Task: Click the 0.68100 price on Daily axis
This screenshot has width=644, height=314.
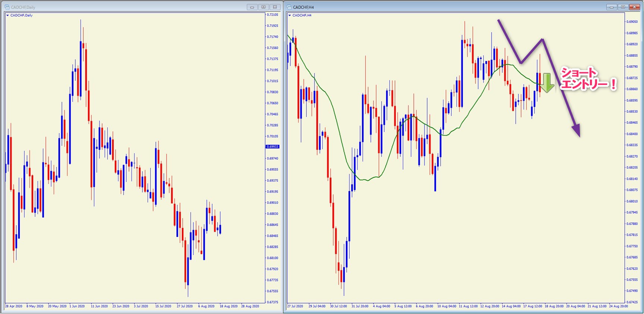Action: [x=272, y=258]
